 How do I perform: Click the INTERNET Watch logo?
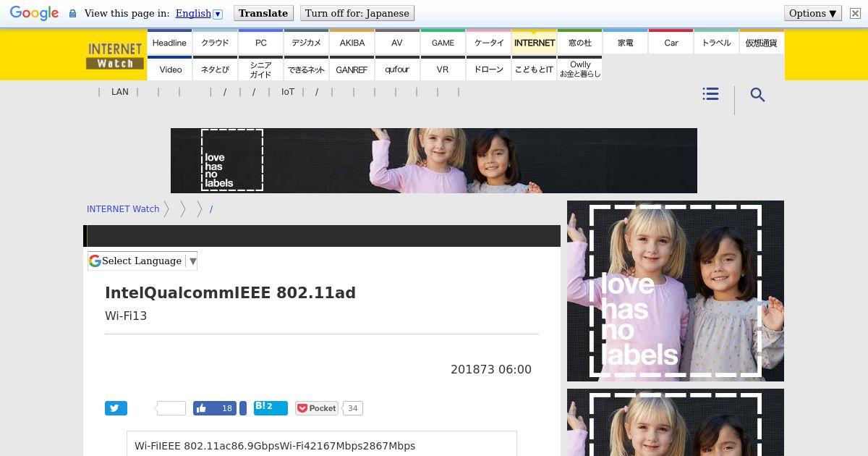click(x=114, y=56)
